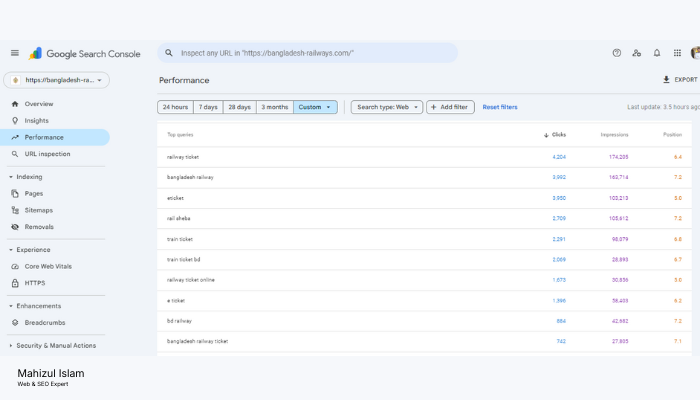Select the 'eticket' query row
The height and width of the screenshot is (400, 700).
(x=424, y=198)
